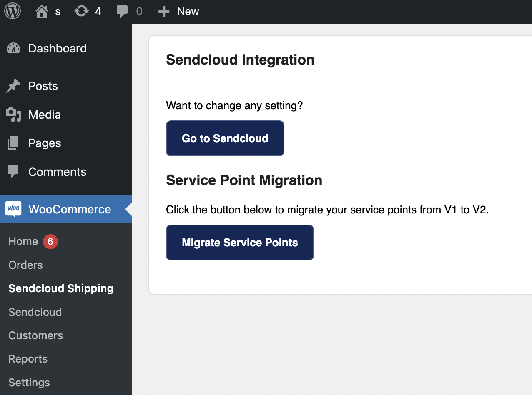Open WooCommerce Orders
This screenshot has height=395, width=532.
[25, 265]
